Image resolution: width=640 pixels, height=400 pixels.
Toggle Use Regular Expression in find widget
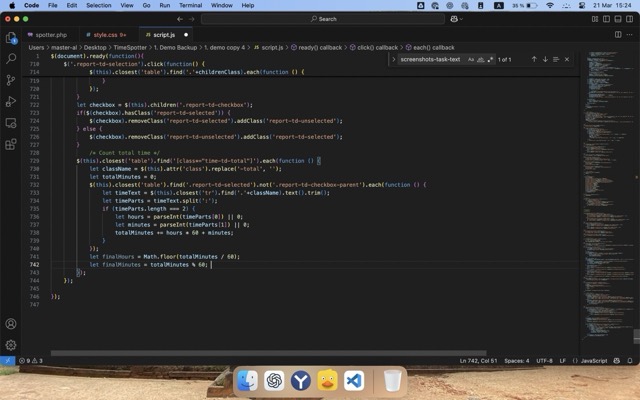491,59
